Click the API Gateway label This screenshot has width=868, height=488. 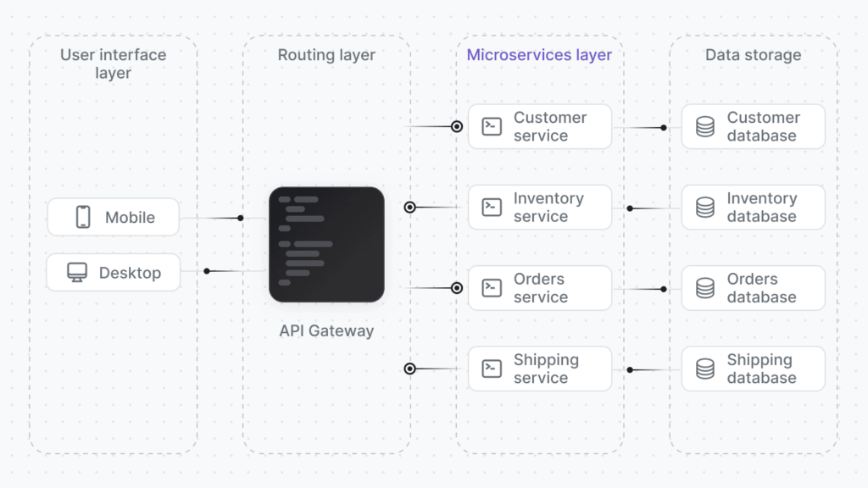click(x=326, y=331)
